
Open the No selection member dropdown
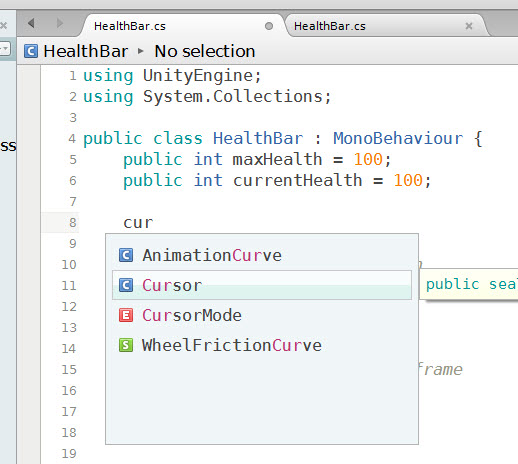click(x=205, y=51)
